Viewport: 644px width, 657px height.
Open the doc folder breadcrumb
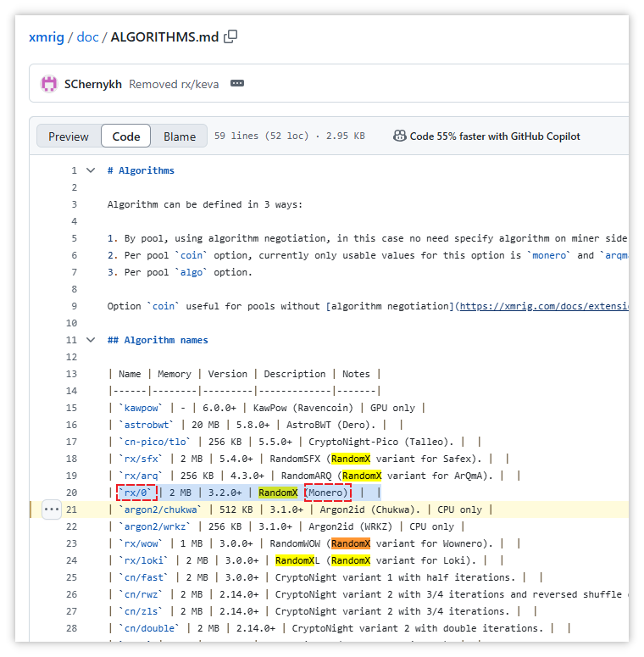tap(87, 37)
